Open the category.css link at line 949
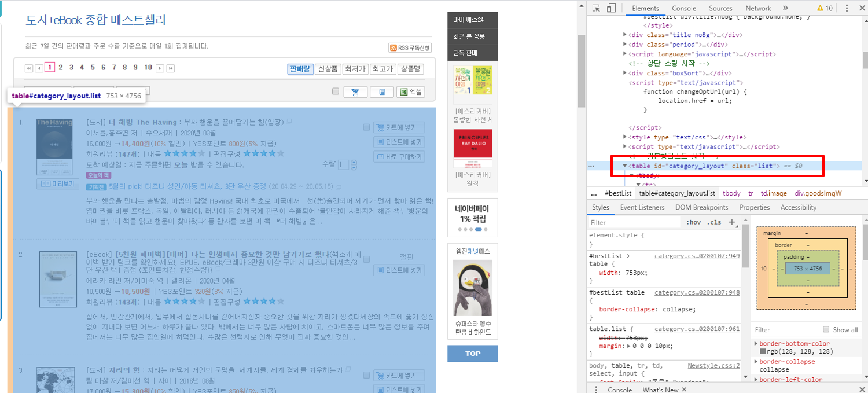The height and width of the screenshot is (393, 868). [697, 255]
